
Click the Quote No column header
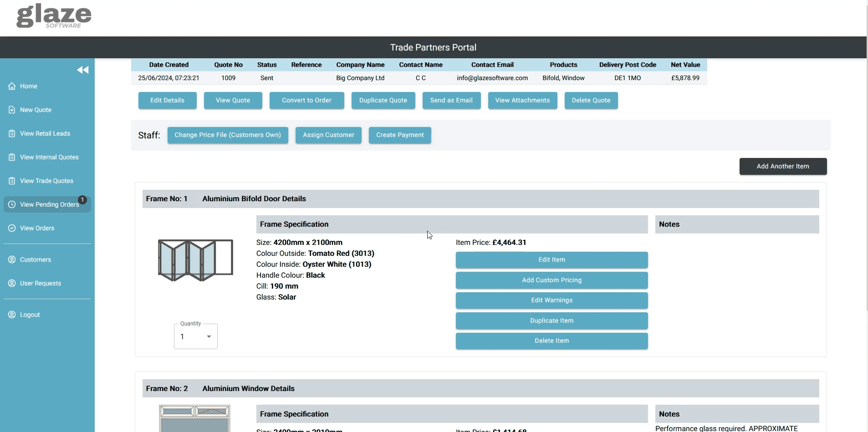[228, 65]
